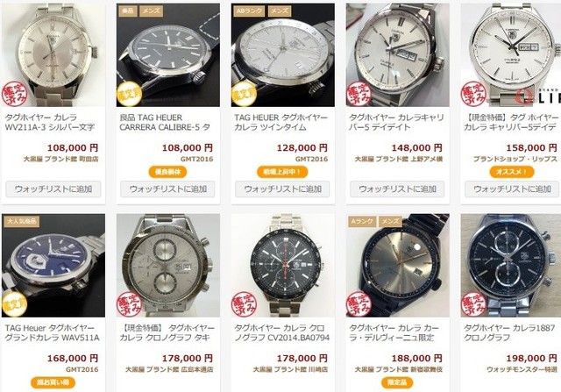Click the gold 鑑定済 seal on CALIBRE-5 listing
The height and width of the screenshot is (392, 561).
(x=129, y=94)
